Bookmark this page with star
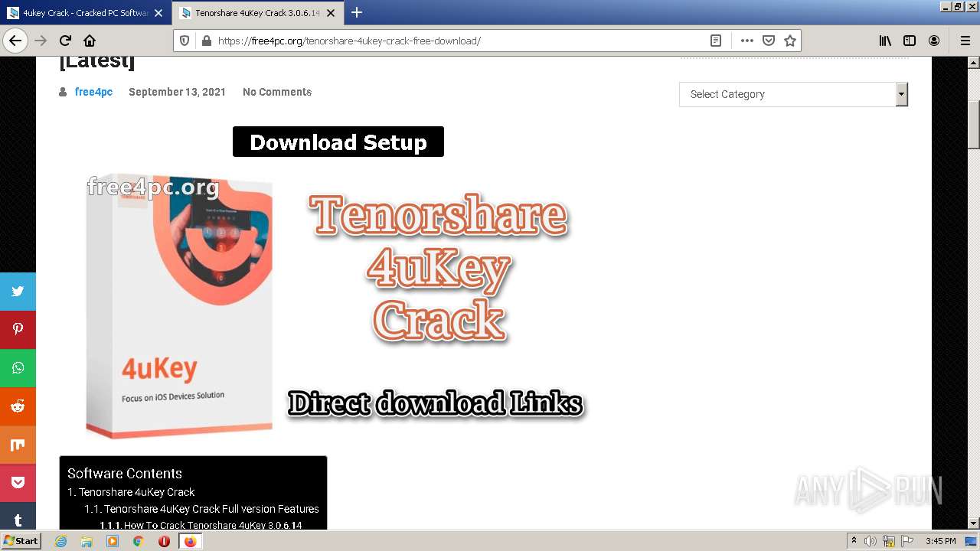The width and height of the screenshot is (980, 551). (x=790, y=41)
